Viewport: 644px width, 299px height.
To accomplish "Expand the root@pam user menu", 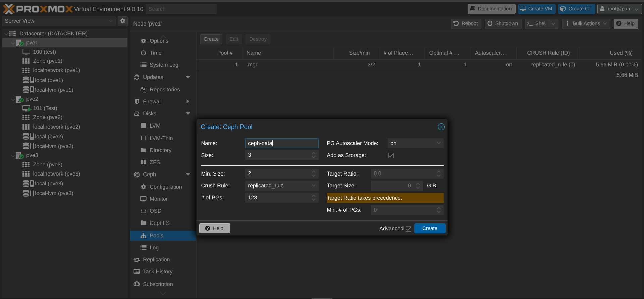I will coord(619,9).
